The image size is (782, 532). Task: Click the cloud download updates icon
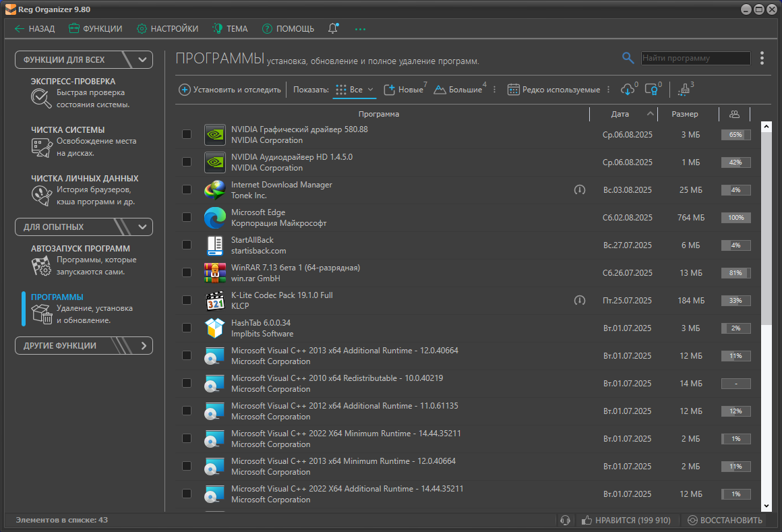[628, 89]
